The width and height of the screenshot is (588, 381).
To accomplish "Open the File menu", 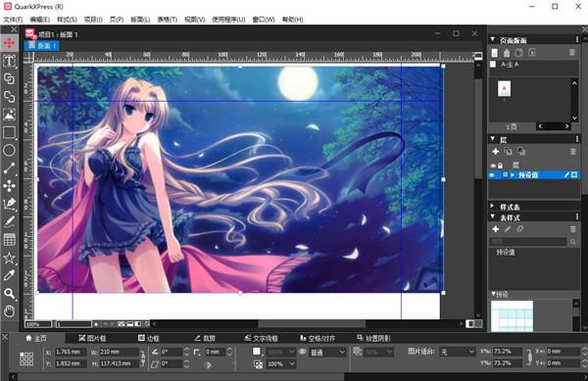I will (x=13, y=20).
